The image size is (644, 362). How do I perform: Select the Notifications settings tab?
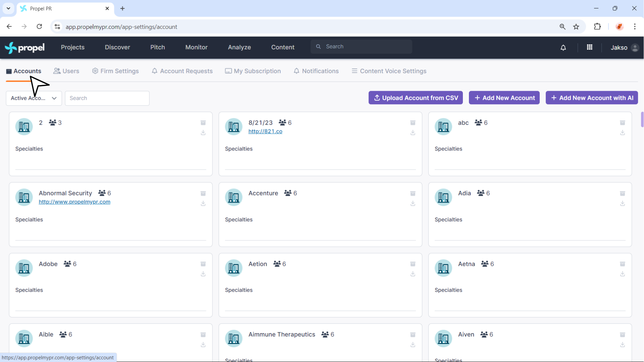tap(316, 71)
